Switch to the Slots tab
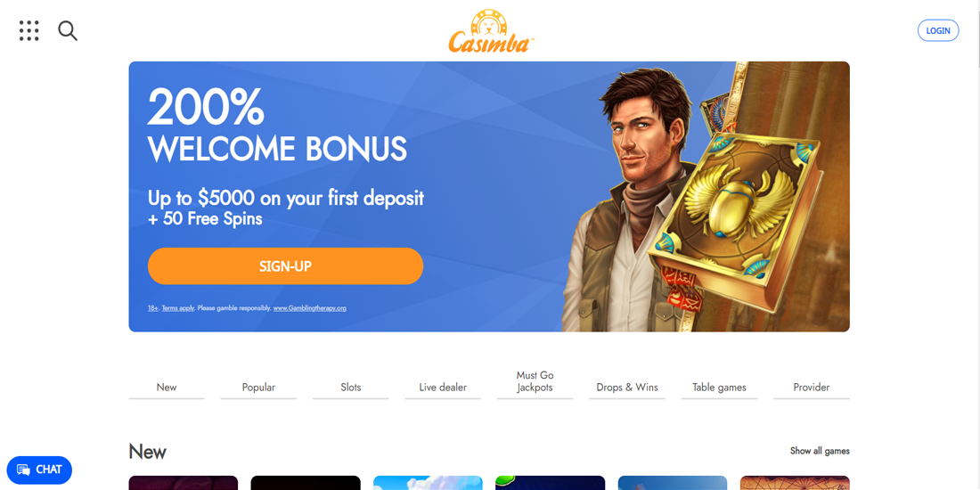This screenshot has height=490, width=980. click(351, 388)
